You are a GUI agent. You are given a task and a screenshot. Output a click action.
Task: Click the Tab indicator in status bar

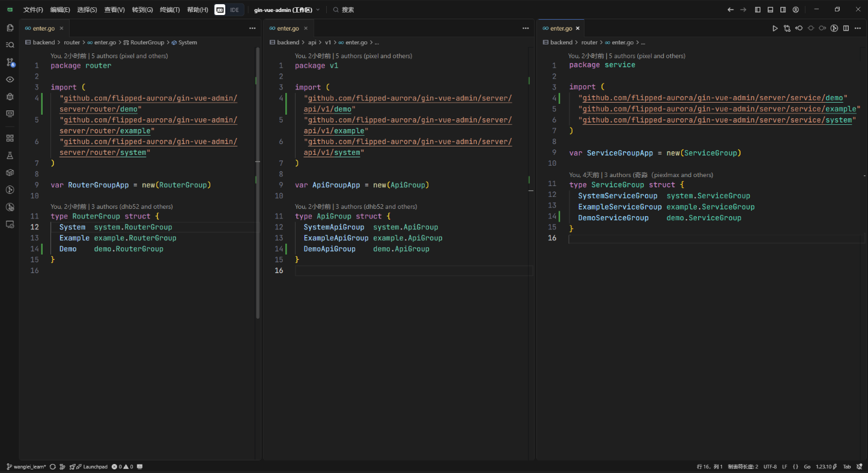coord(847,466)
